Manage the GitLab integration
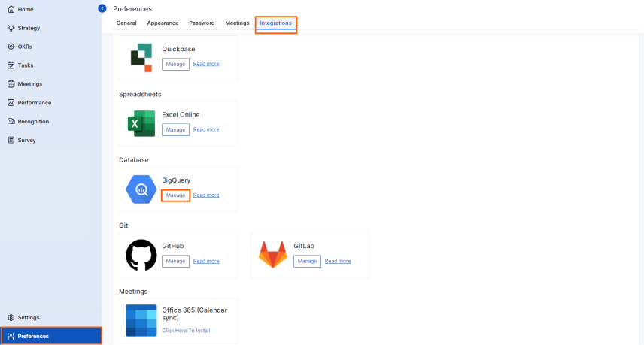 [307, 261]
